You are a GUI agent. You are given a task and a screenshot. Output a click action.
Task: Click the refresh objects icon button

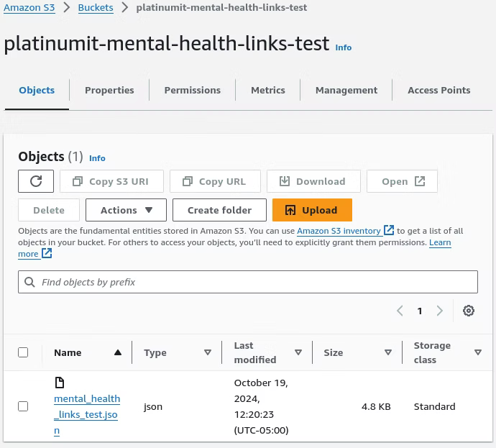36,181
